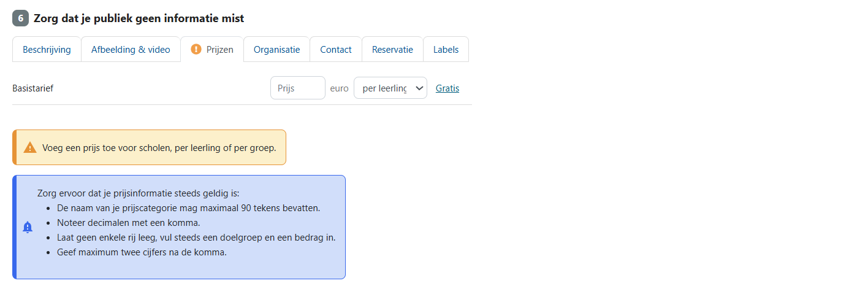868x302 pixels.
Task: Click the orange warning triangle icon
Action: [x=30, y=147]
